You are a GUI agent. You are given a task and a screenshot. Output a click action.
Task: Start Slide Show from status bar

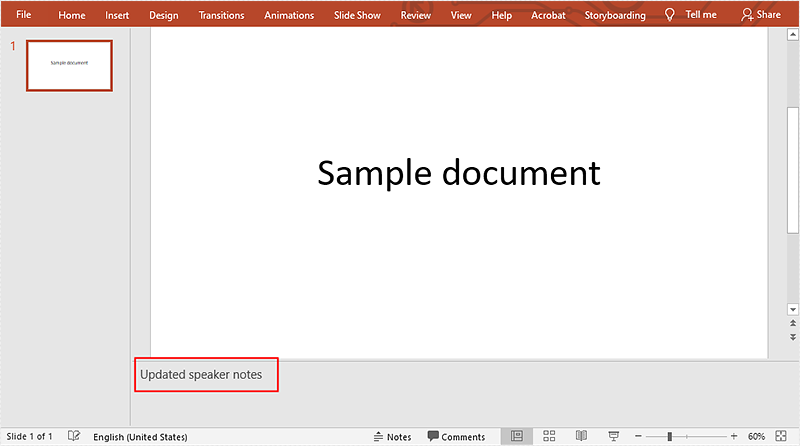click(x=614, y=436)
